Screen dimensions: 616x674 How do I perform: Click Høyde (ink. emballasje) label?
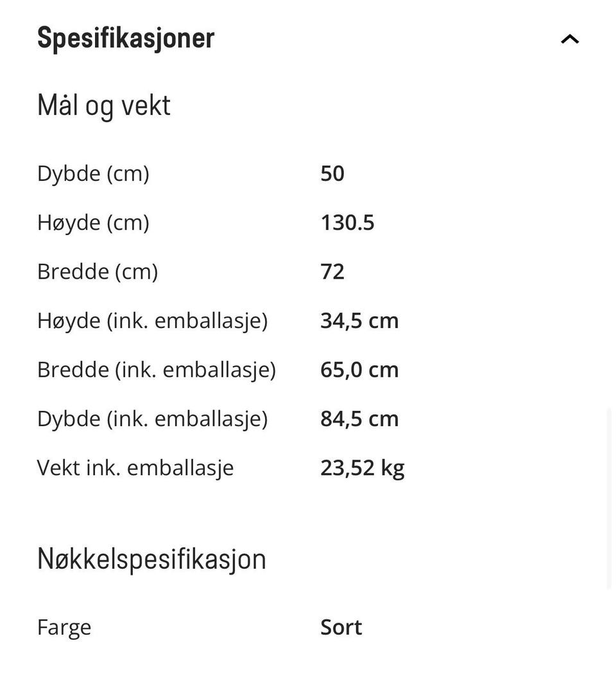153,321
